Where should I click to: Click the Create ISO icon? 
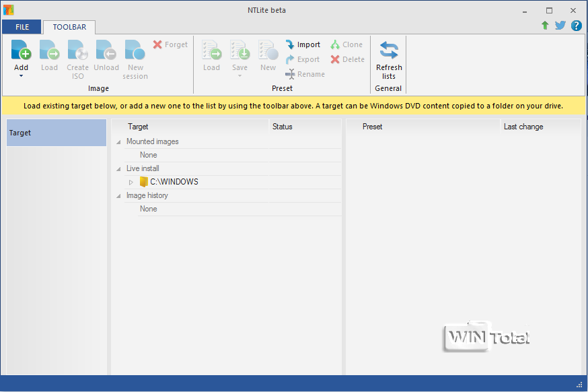pos(77,50)
